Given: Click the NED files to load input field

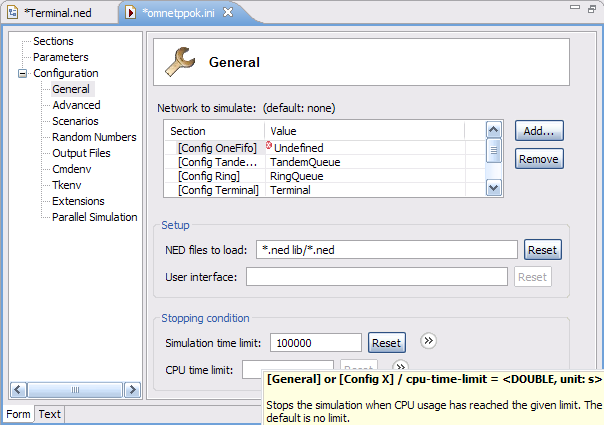Looking at the screenshot, I should pos(387,250).
